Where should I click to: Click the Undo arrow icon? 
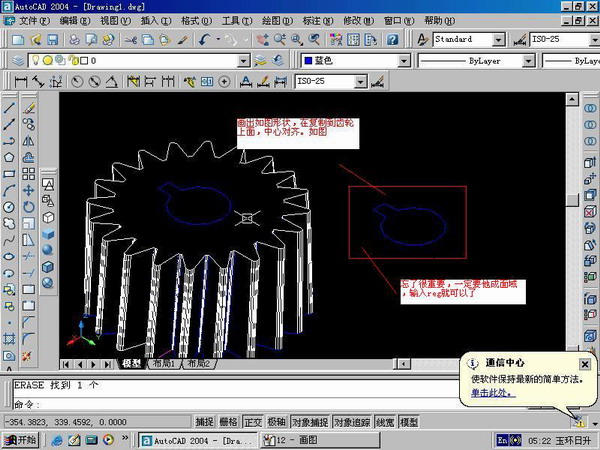point(205,39)
